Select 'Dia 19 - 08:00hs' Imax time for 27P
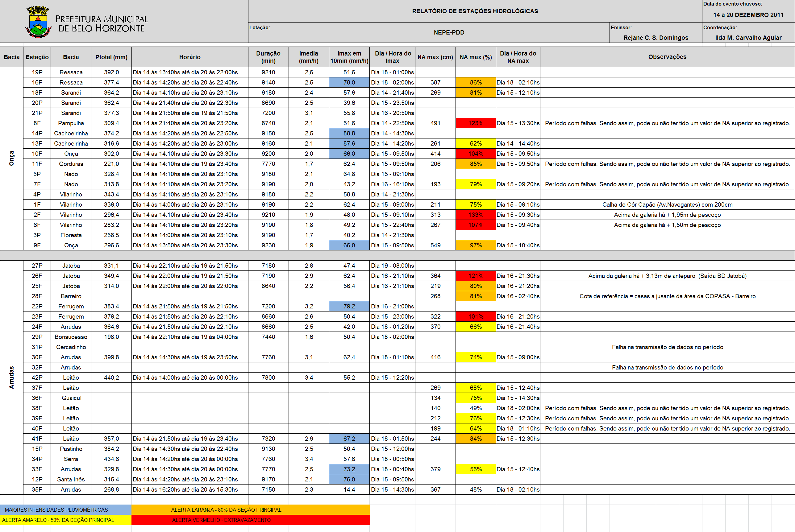Viewport: 795px width, 532px height. coord(392,266)
